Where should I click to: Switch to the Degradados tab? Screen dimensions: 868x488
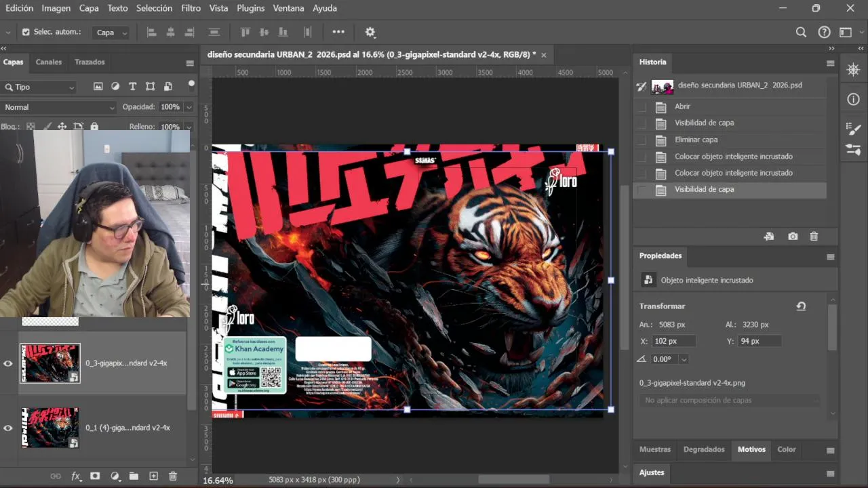pyautogui.click(x=704, y=449)
